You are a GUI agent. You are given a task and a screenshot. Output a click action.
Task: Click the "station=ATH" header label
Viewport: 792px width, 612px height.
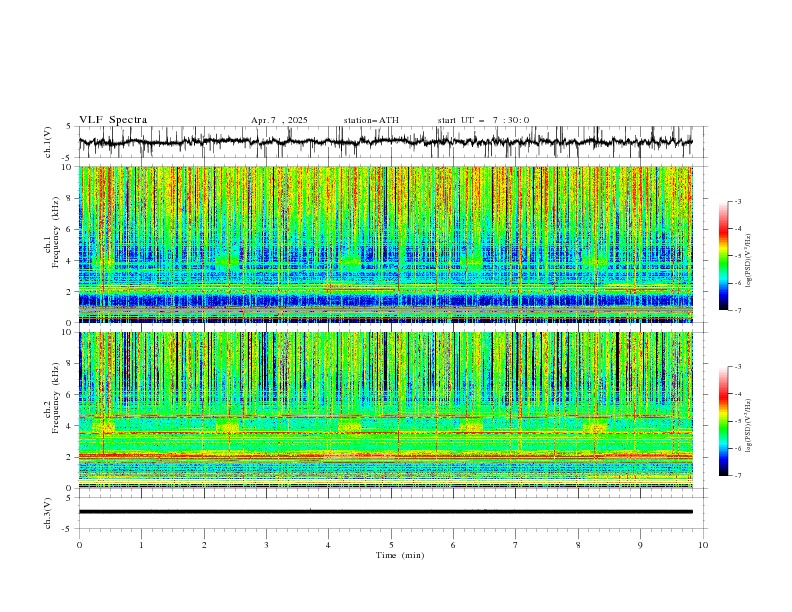coord(371,120)
